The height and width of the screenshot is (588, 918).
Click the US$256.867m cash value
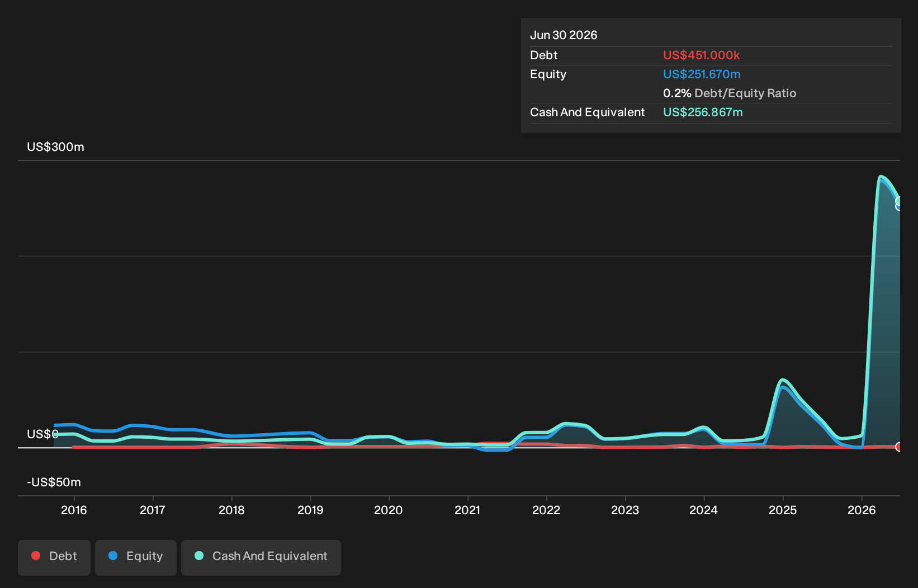pos(703,112)
